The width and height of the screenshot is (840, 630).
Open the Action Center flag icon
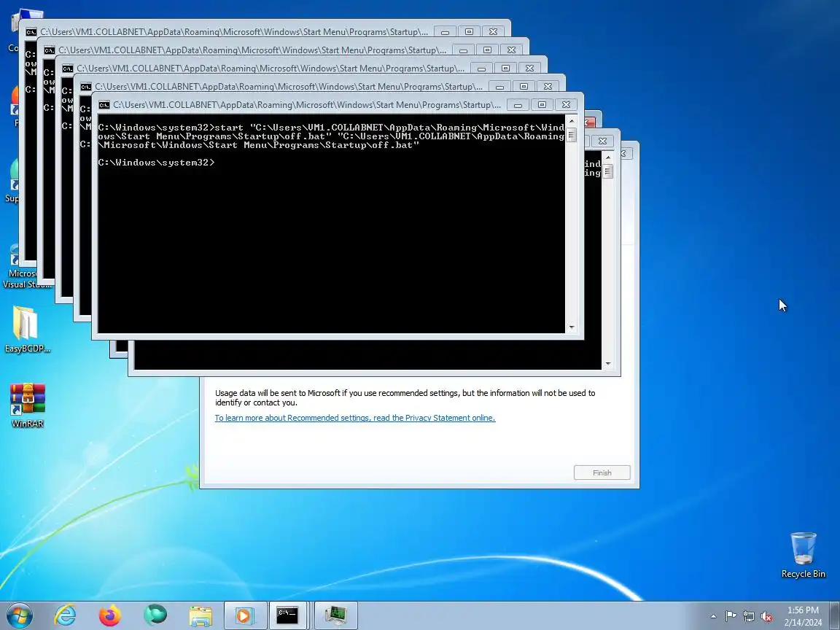click(x=731, y=617)
